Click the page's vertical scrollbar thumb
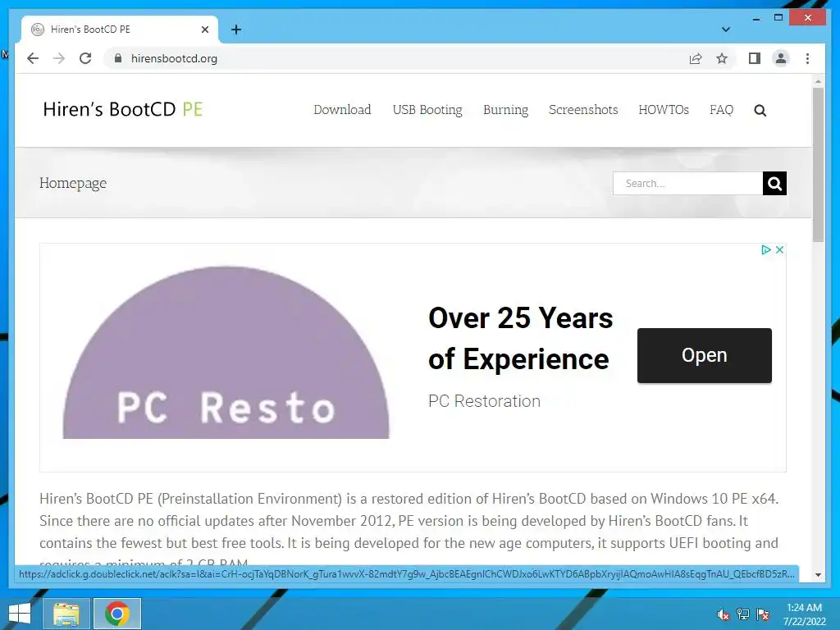Screen dimensions: 840x630 [x=818, y=164]
